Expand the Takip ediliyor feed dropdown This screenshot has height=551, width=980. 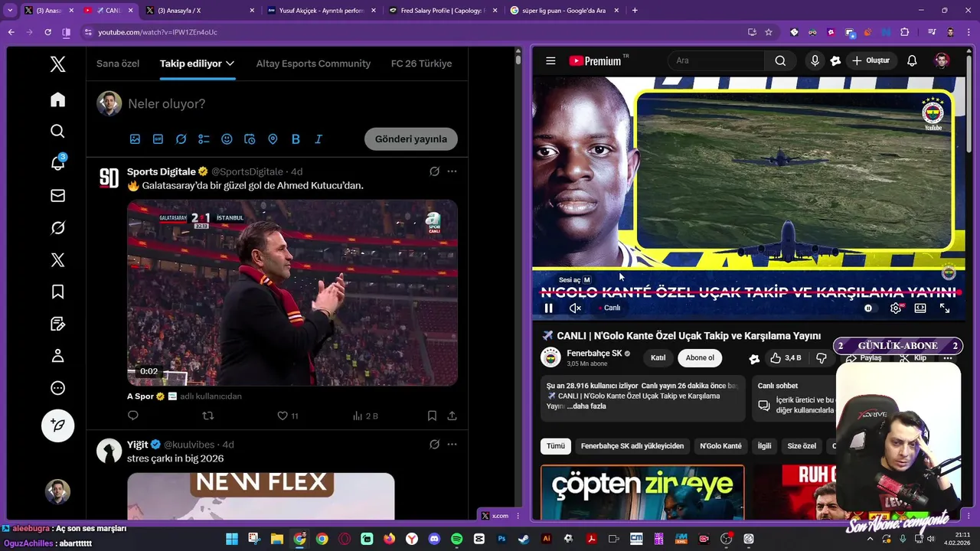click(x=197, y=64)
